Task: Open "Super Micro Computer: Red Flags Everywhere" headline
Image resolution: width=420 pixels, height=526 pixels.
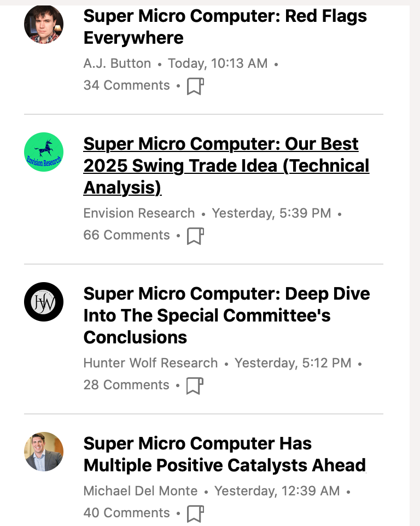Action: click(x=225, y=27)
